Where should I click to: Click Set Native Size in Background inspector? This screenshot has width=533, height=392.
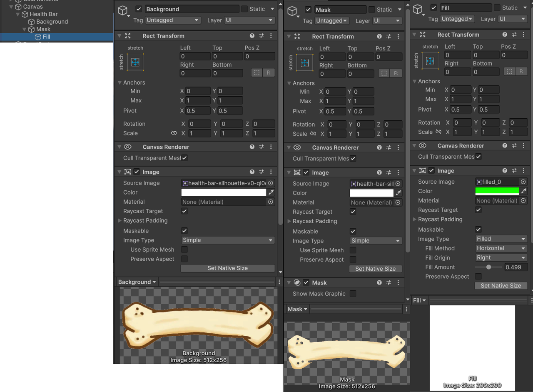pos(228,268)
